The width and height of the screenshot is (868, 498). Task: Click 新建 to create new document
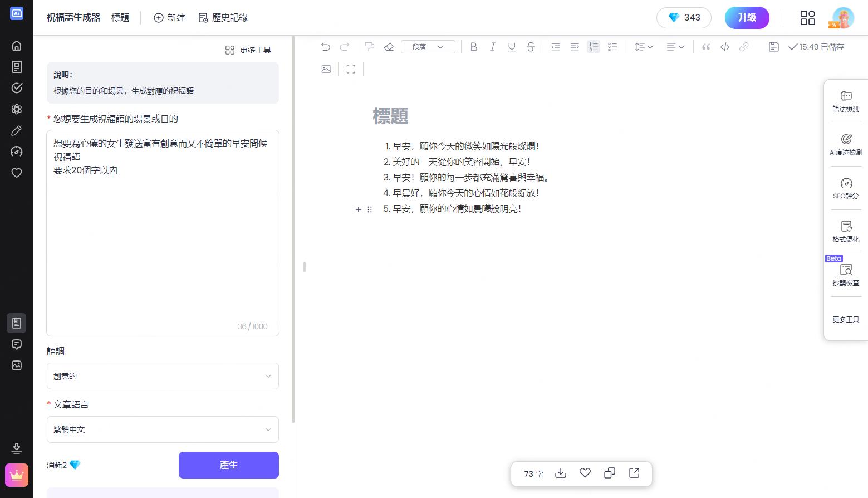(169, 18)
